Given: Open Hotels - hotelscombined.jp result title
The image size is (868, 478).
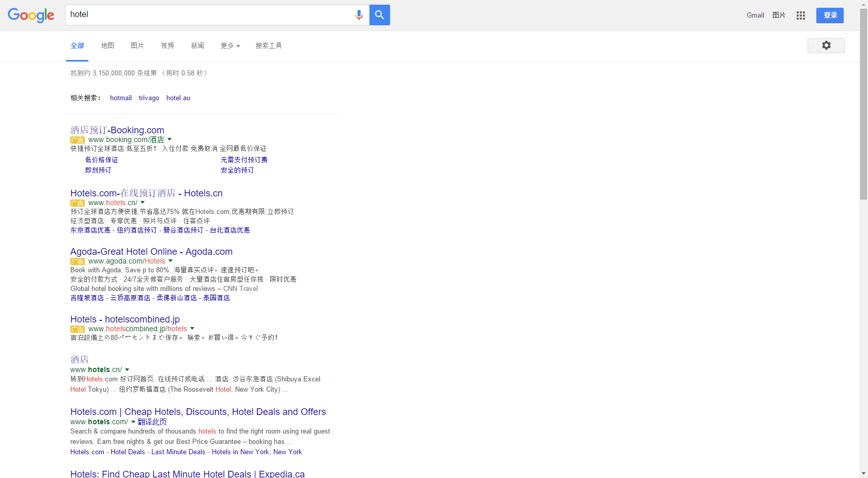Looking at the screenshot, I should tap(125, 319).
